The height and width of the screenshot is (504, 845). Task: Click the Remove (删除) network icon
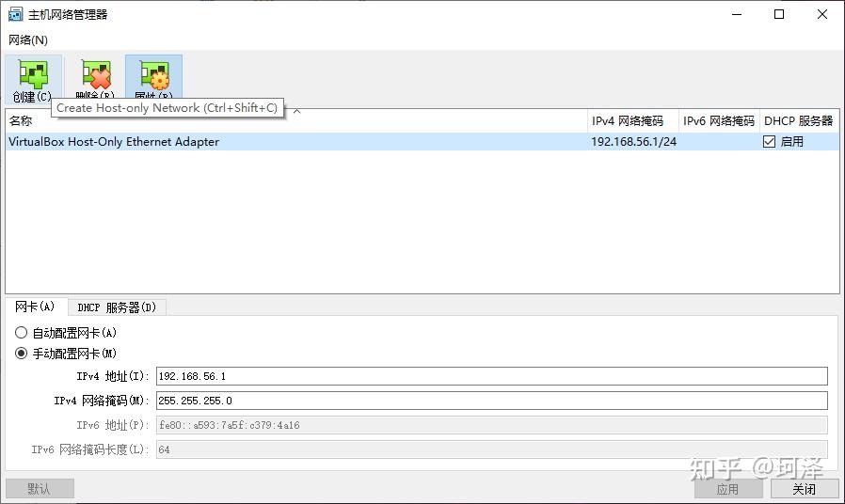tap(95, 75)
